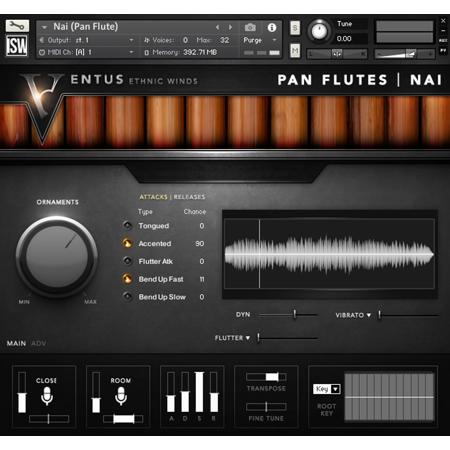
Task: Open the MIDI Ch dropdown
Action: pos(131,52)
